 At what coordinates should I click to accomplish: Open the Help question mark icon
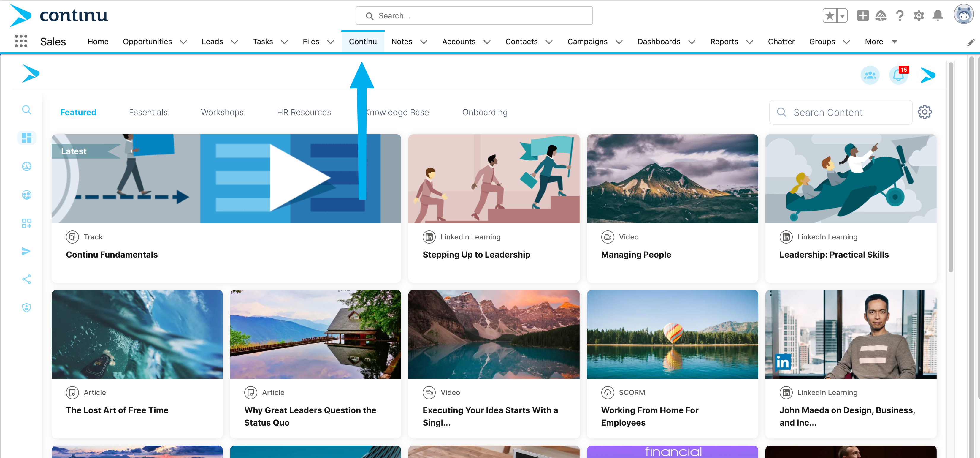[900, 16]
